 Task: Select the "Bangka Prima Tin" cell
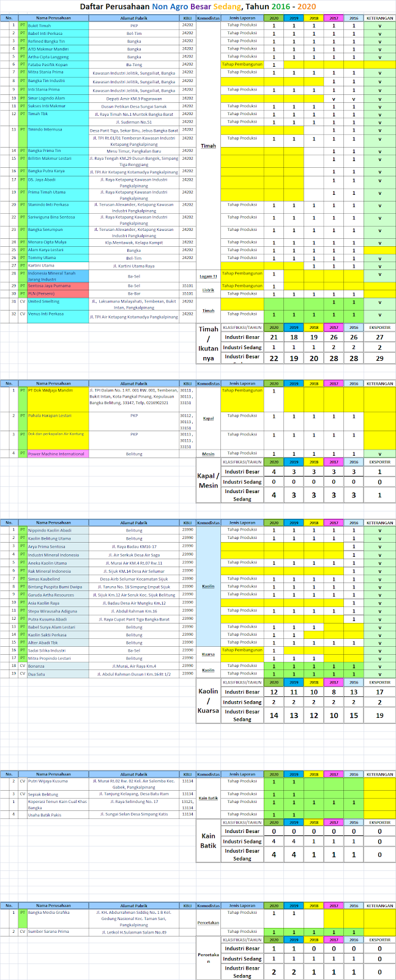58,151
